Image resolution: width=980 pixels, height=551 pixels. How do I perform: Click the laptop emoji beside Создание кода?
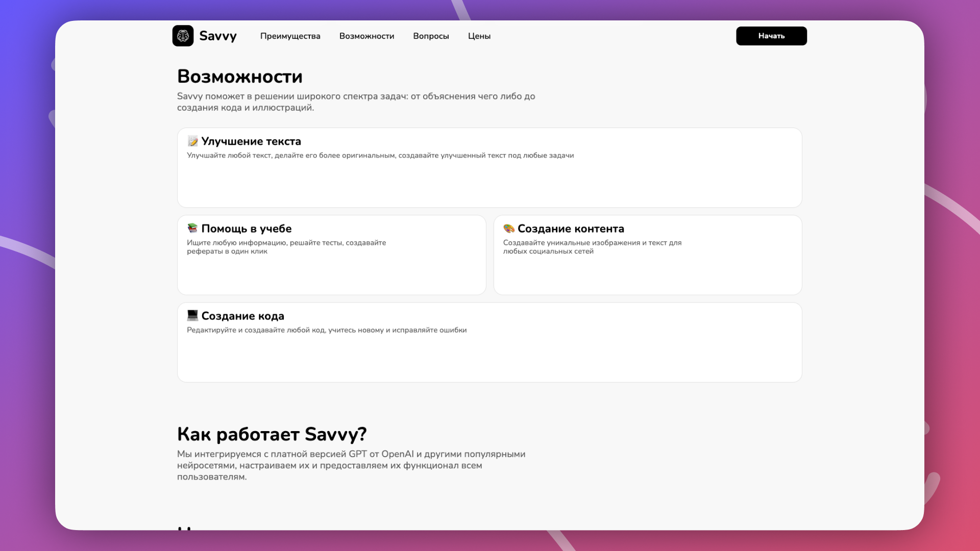point(192,315)
